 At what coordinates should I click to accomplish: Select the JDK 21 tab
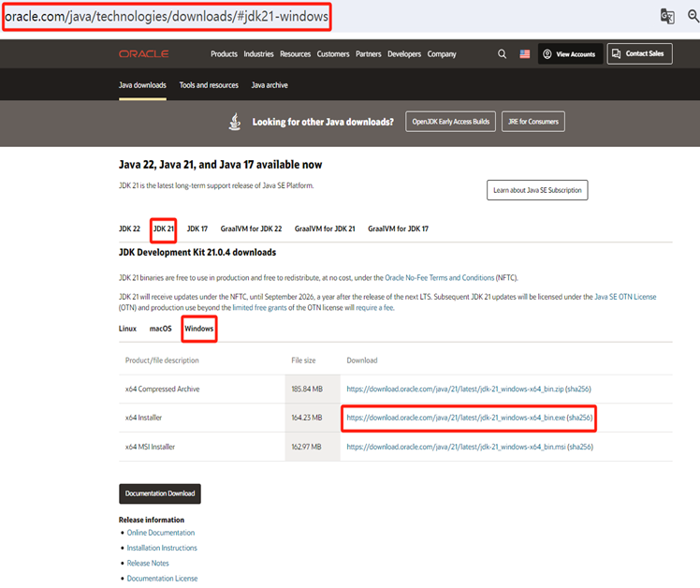tap(164, 228)
